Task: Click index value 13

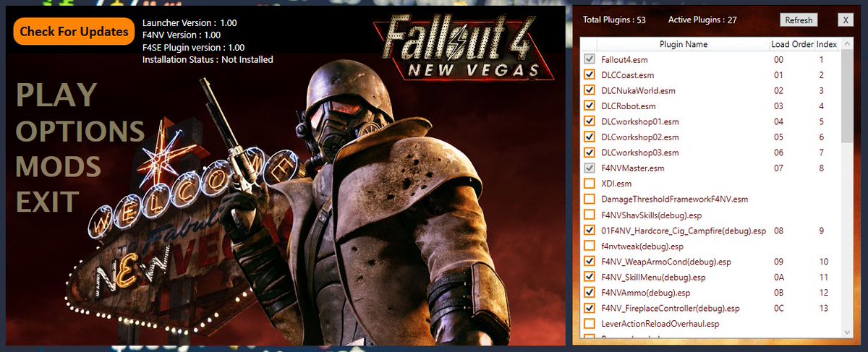Action: pyautogui.click(x=824, y=309)
